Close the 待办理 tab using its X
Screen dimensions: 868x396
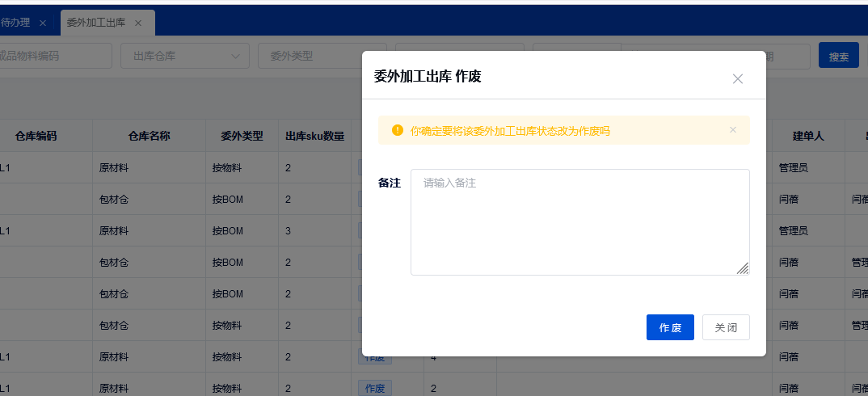click(x=43, y=23)
